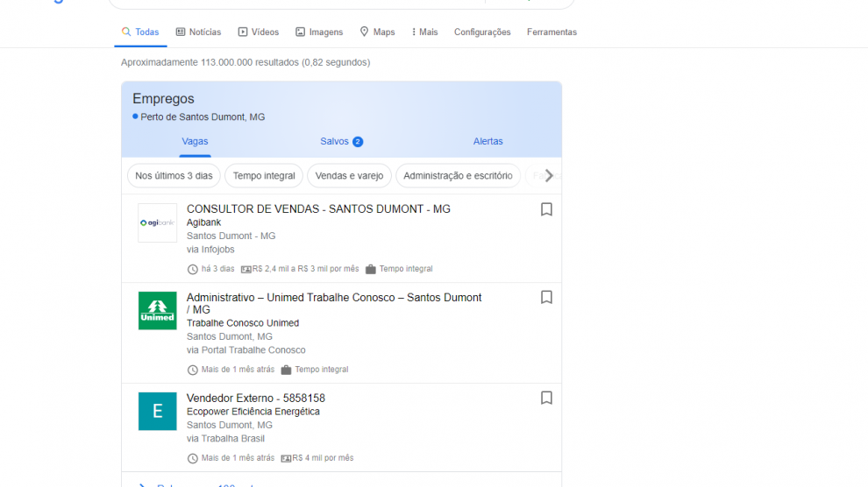Switch to the Vídeos tab
868x487 pixels.
pos(259,32)
